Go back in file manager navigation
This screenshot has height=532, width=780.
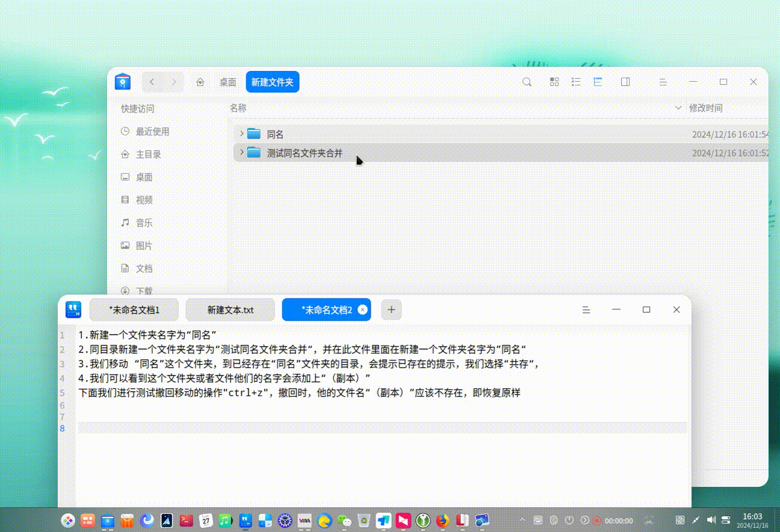coord(152,82)
